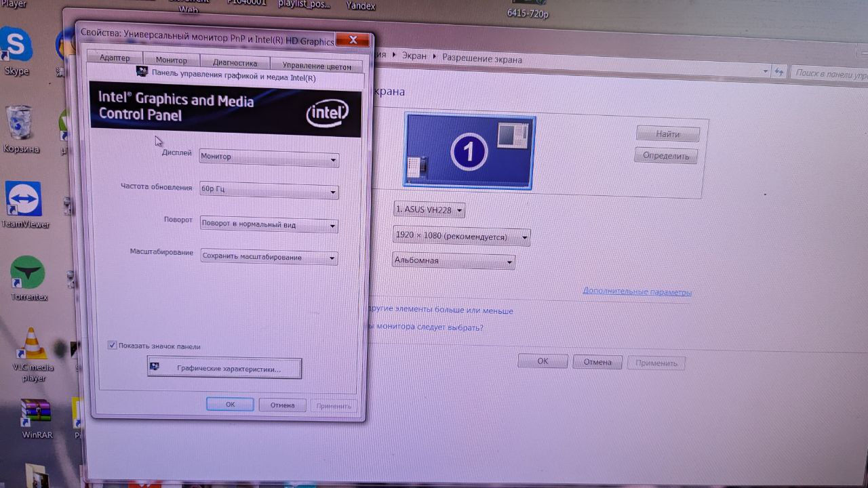Open the Recycle Bin (Корзина) icon
This screenshot has width=868, height=488.
click(x=20, y=129)
